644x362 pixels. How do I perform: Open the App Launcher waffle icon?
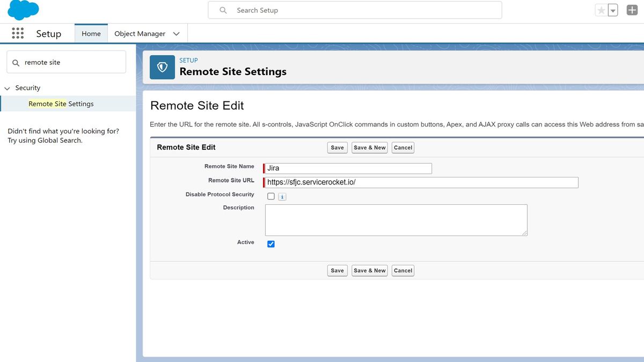[18, 33]
